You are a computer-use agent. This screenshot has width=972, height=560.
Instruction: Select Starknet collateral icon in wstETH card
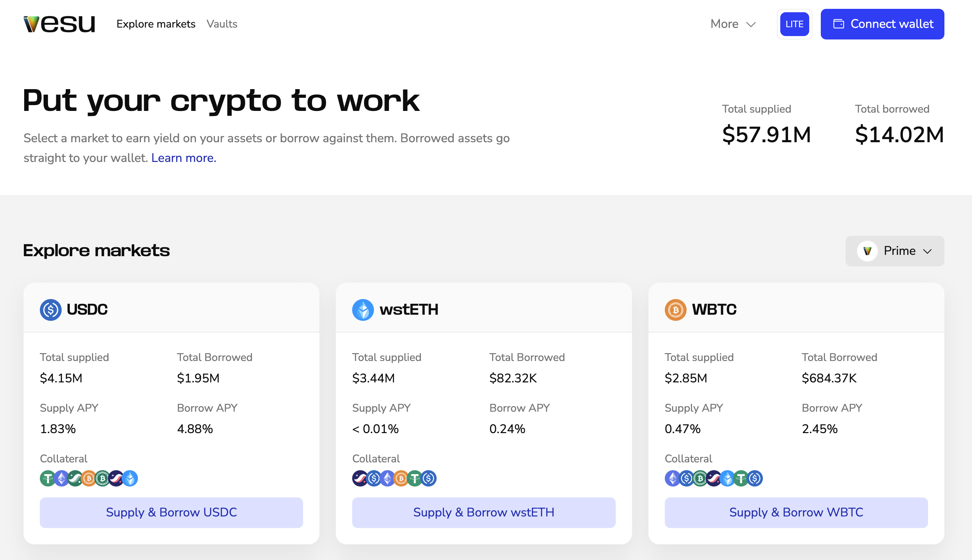click(x=360, y=478)
